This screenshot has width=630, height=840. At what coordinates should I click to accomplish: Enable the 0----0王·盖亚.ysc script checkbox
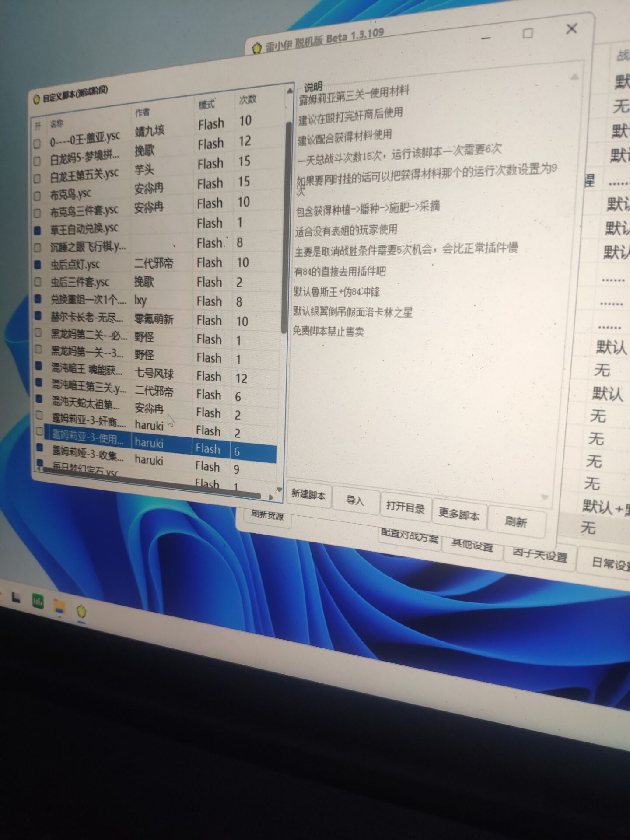coord(37,143)
